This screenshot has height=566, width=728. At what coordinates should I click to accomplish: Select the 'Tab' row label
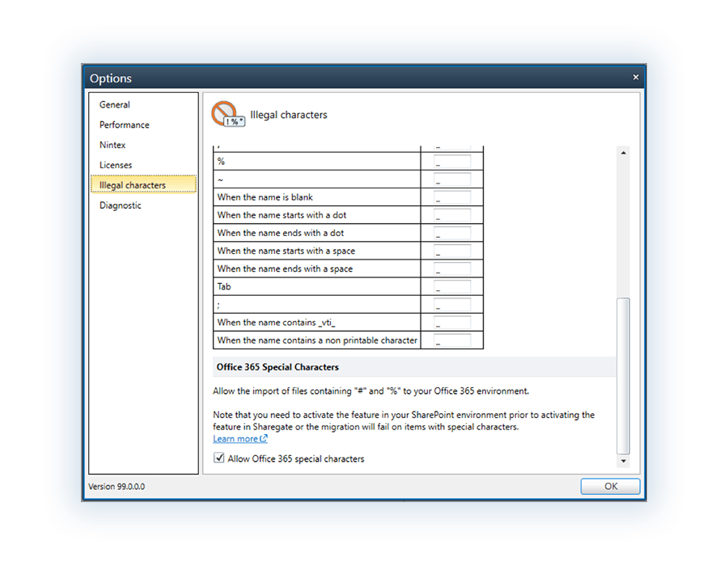(224, 286)
